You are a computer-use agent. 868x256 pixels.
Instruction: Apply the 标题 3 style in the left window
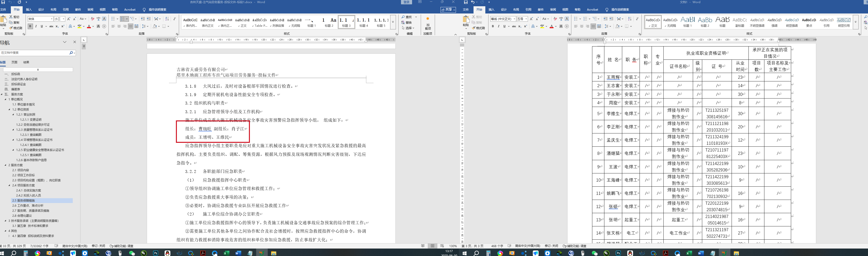346,22
